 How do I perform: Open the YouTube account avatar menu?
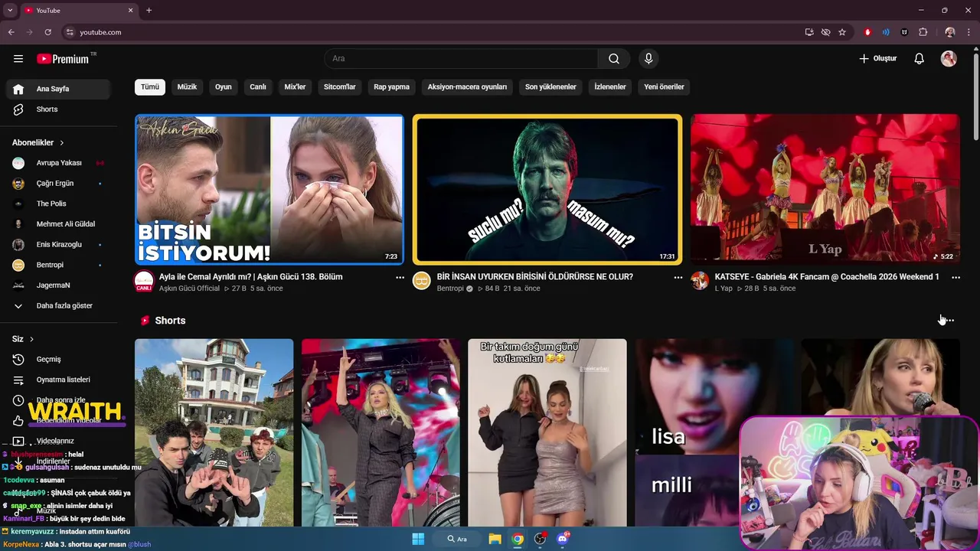tap(949, 59)
